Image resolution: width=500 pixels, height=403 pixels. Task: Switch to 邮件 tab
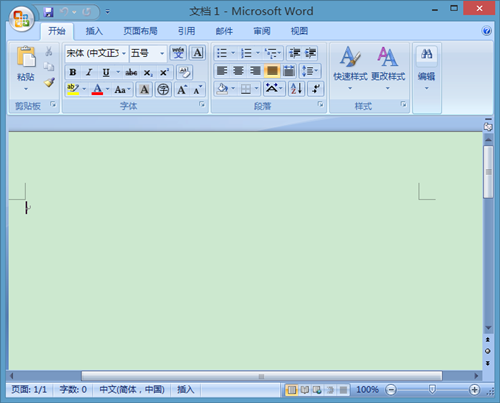224,31
